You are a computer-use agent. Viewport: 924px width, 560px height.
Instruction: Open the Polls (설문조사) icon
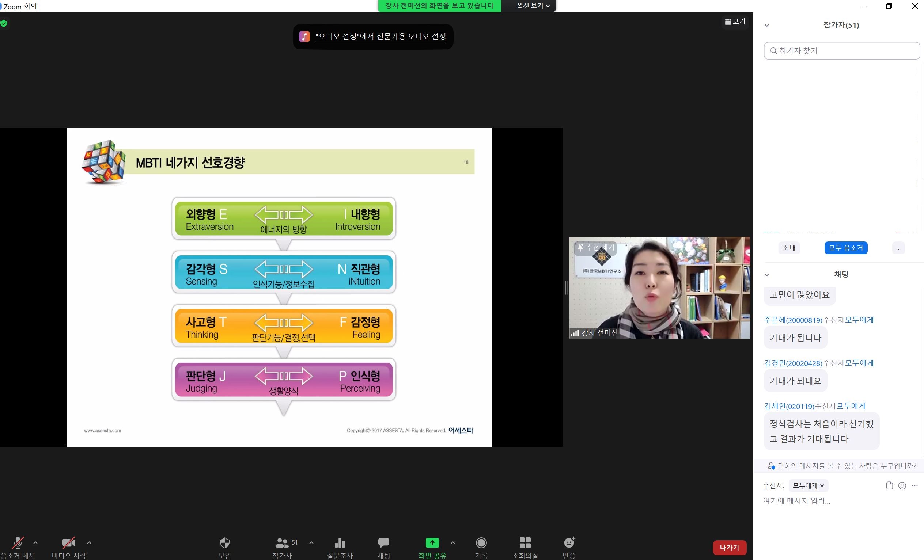click(x=340, y=543)
